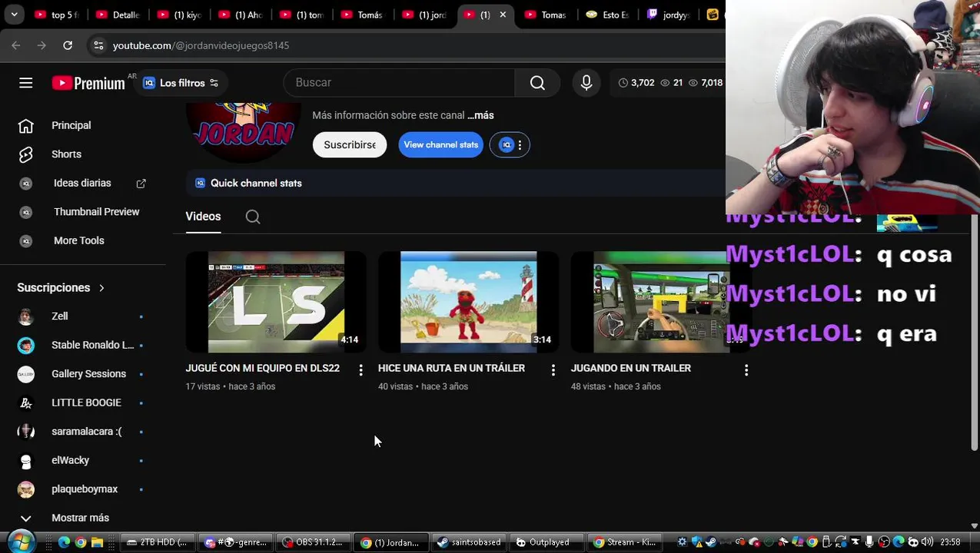Expand Suscripciones section chevron
This screenshot has height=553, width=980.
click(x=101, y=288)
